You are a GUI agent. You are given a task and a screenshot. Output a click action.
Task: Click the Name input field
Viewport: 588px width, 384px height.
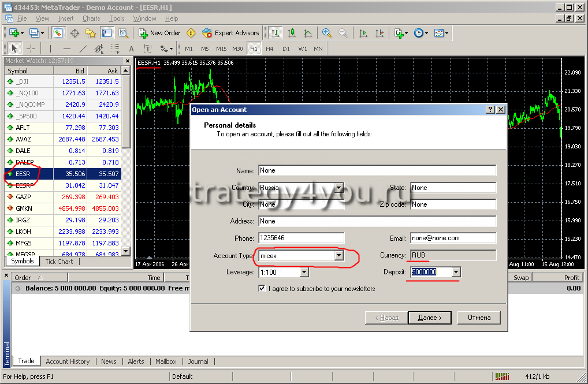pos(377,170)
